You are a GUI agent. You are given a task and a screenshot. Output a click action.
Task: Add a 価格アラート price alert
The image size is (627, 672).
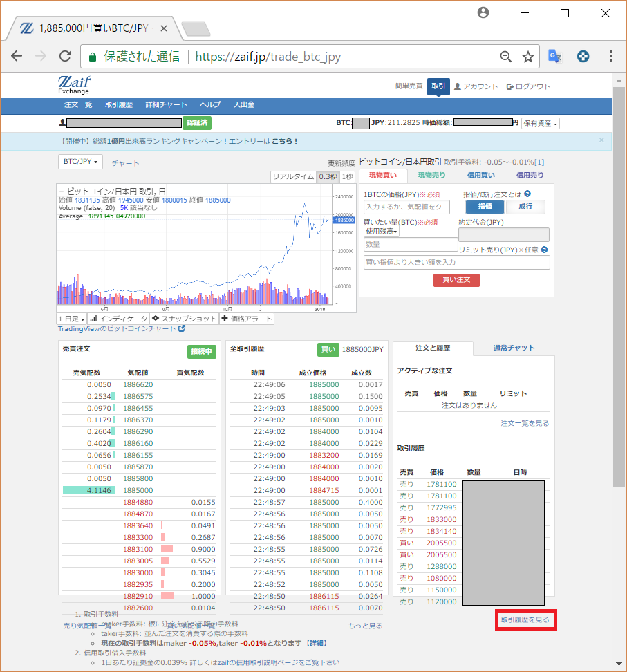click(x=247, y=319)
